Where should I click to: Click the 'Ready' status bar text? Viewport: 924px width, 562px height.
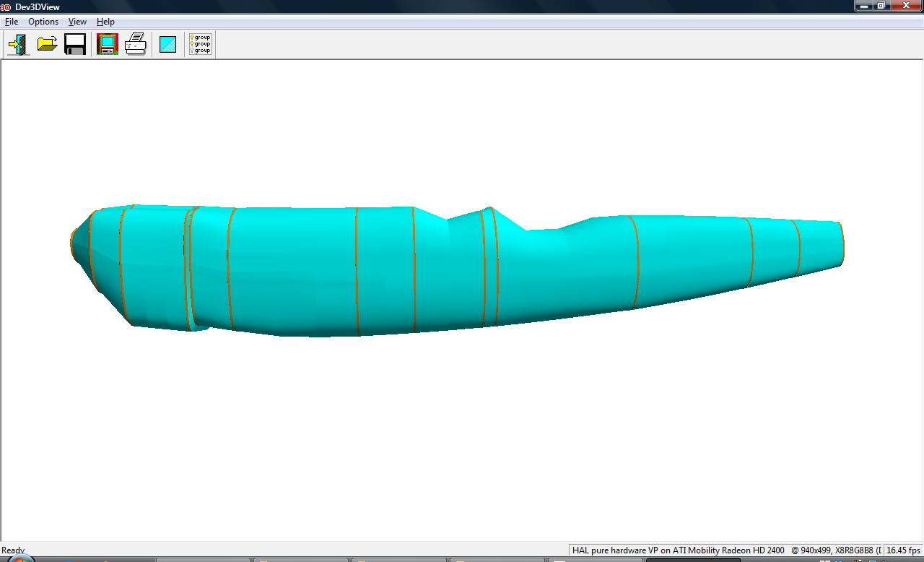click(x=13, y=550)
